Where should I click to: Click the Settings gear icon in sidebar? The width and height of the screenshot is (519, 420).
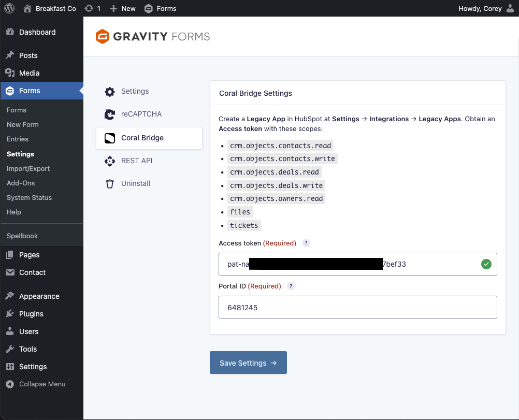(110, 92)
